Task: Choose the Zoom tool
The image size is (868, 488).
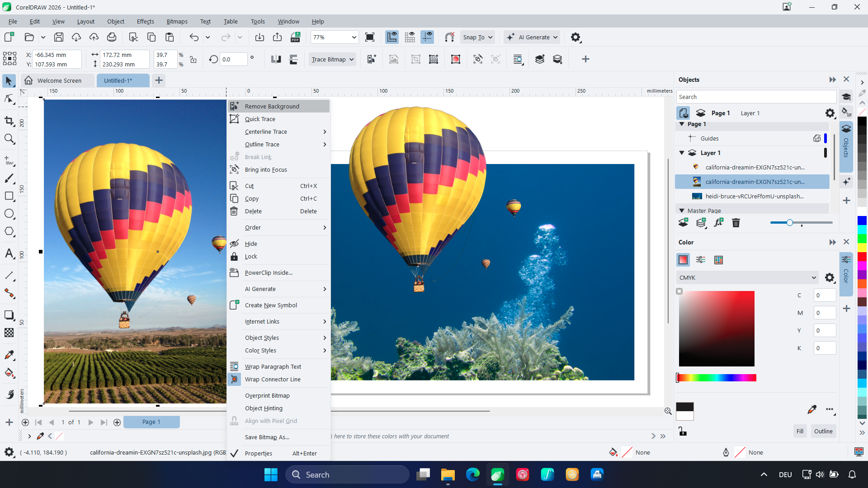Action: tap(9, 139)
